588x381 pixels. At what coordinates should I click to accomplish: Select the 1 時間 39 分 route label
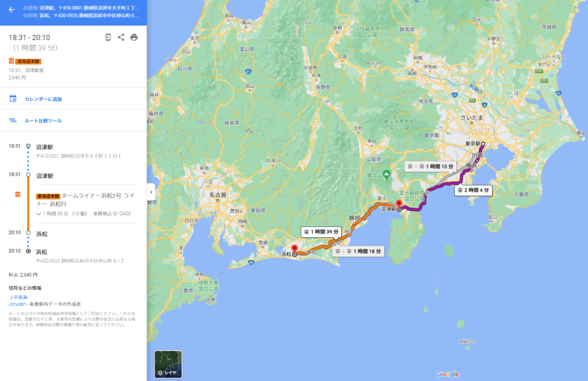pos(321,231)
